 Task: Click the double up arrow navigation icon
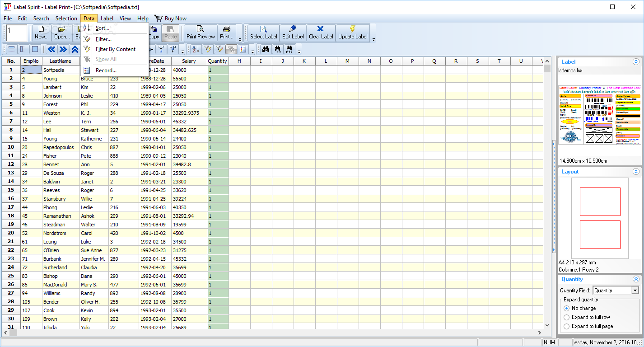click(75, 49)
